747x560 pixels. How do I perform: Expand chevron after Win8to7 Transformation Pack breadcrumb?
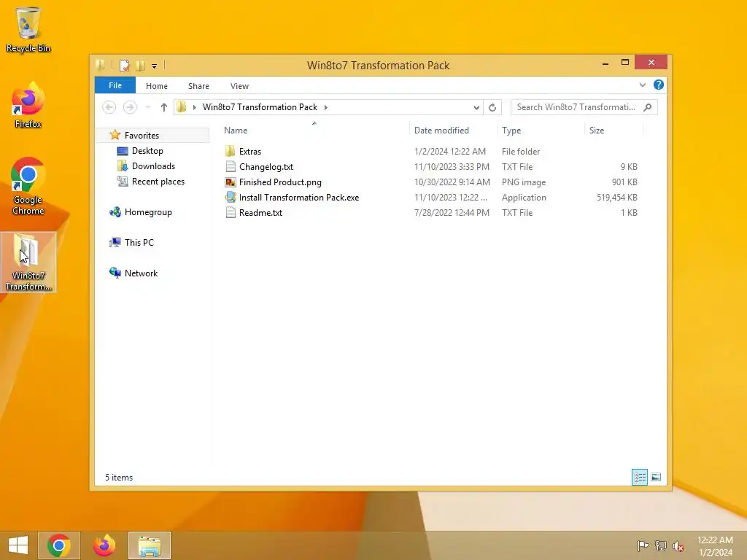click(326, 107)
